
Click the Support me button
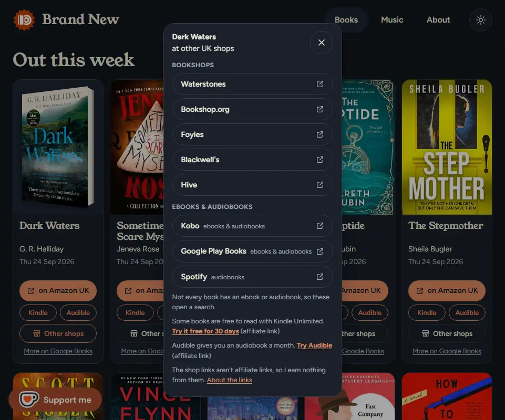point(55,400)
